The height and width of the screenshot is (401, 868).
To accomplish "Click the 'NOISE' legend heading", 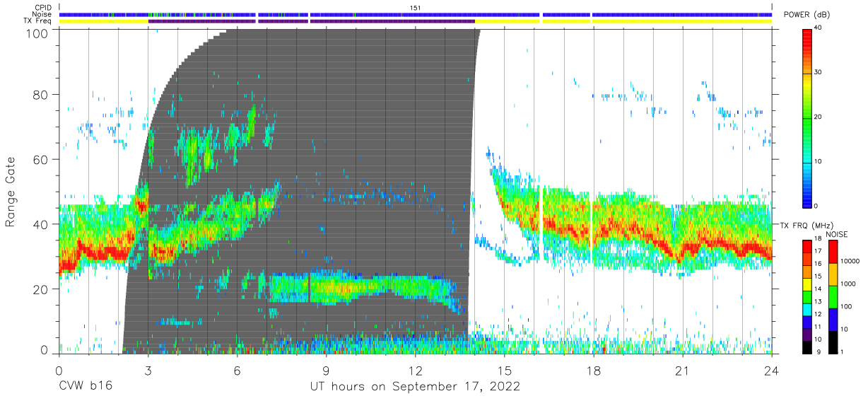I will [836, 234].
